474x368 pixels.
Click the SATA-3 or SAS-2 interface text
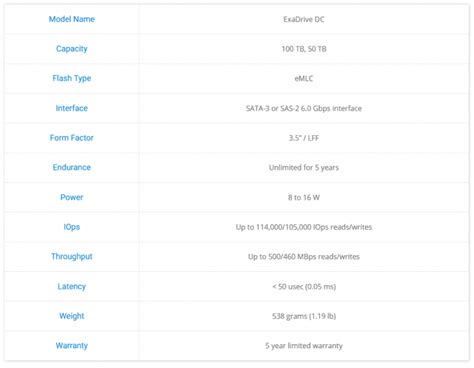coord(304,108)
